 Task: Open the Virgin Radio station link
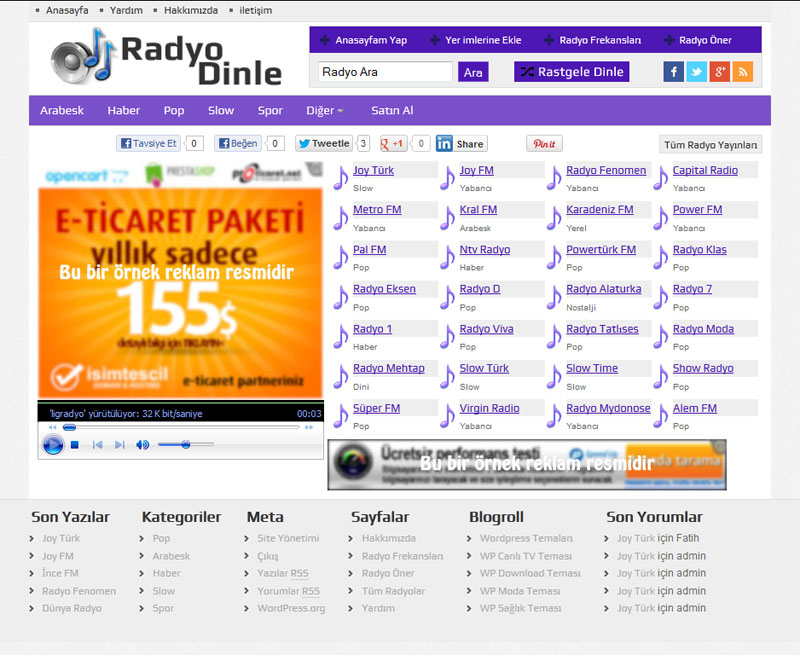489,408
